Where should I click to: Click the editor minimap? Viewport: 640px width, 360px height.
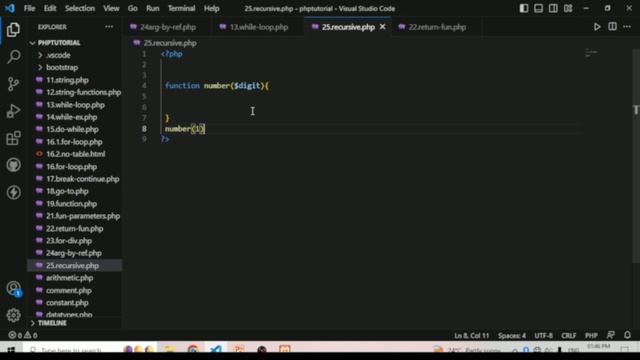(x=591, y=53)
